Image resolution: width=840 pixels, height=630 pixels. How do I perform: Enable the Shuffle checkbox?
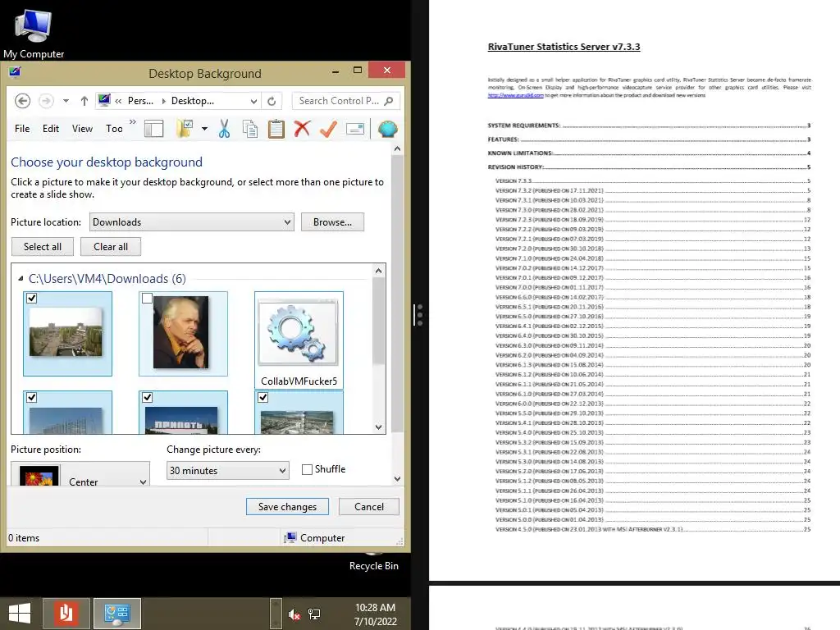pyautogui.click(x=307, y=469)
